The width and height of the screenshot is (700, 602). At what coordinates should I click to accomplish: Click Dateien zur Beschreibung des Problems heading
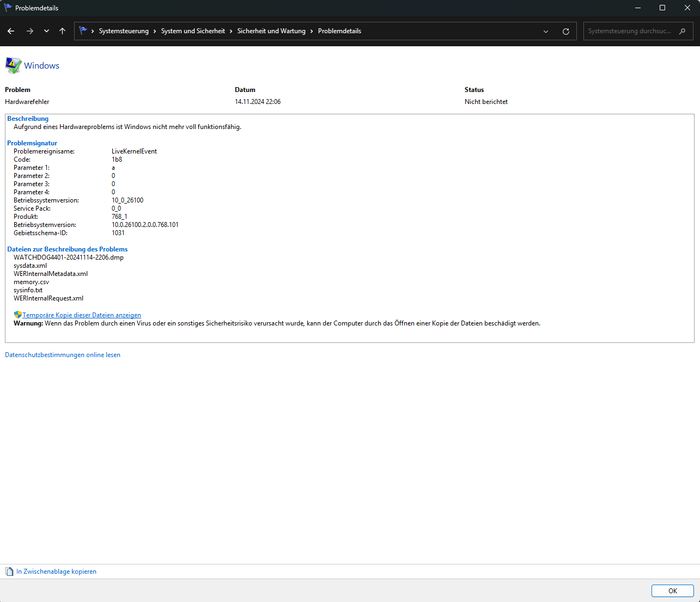[x=67, y=249]
